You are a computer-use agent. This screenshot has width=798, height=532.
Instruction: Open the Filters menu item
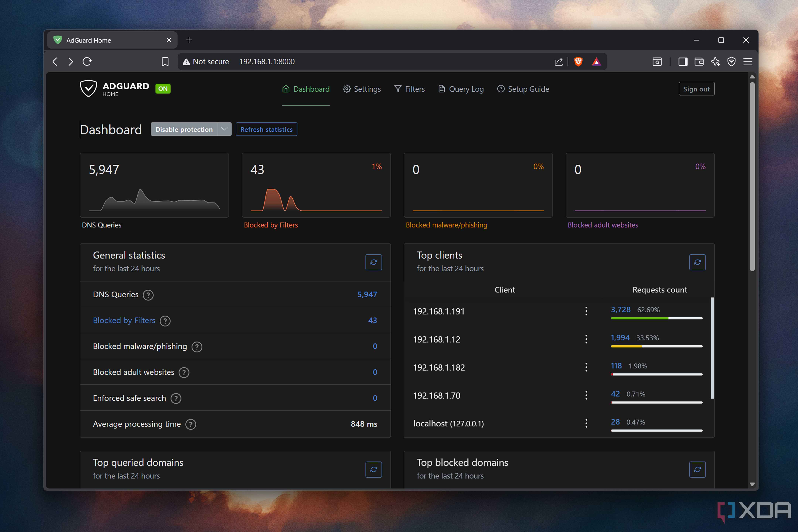tap(410, 89)
